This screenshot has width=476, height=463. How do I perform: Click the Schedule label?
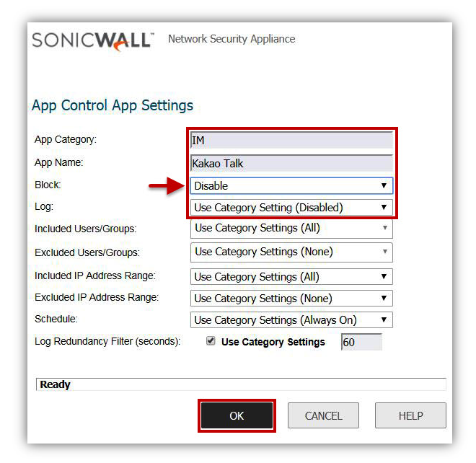58,319
